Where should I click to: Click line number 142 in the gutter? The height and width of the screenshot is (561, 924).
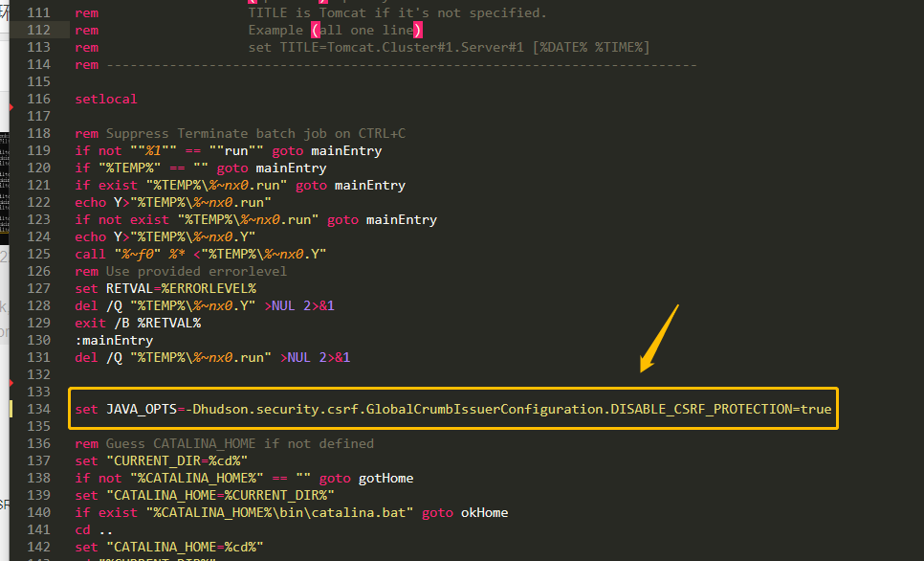pyautogui.click(x=39, y=547)
